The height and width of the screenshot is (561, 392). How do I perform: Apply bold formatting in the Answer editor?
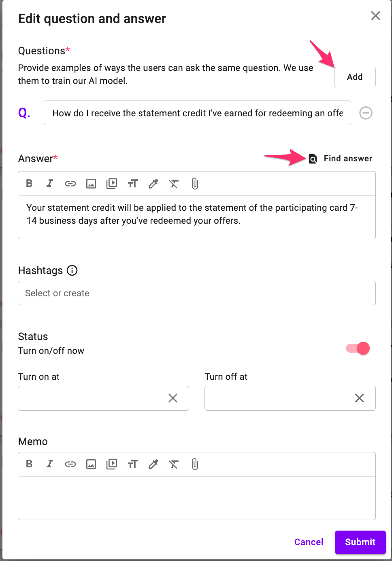click(29, 183)
